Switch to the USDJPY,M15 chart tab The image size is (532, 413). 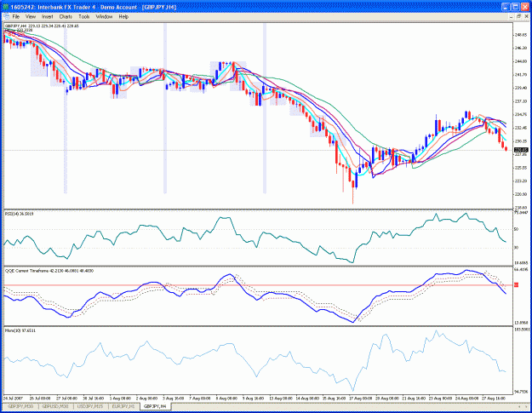tap(90, 406)
